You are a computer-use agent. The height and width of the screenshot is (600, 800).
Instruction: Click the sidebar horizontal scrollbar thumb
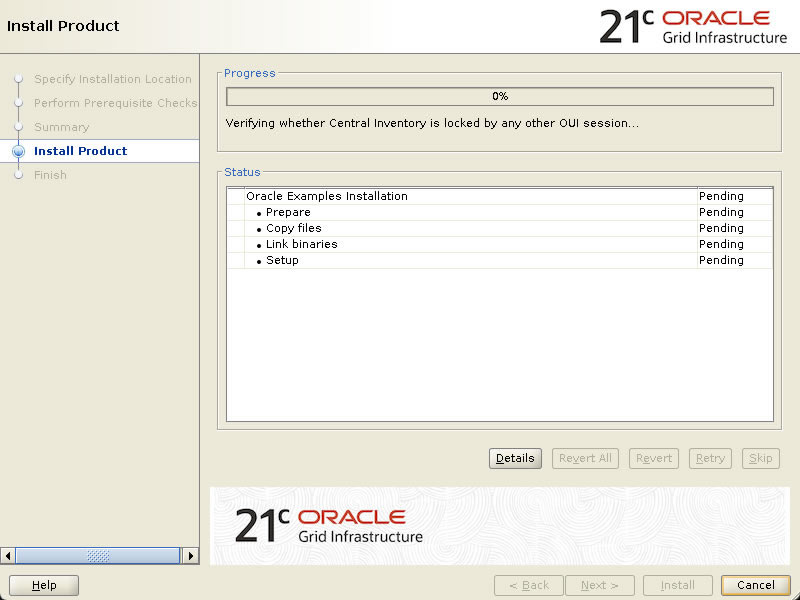[97, 556]
